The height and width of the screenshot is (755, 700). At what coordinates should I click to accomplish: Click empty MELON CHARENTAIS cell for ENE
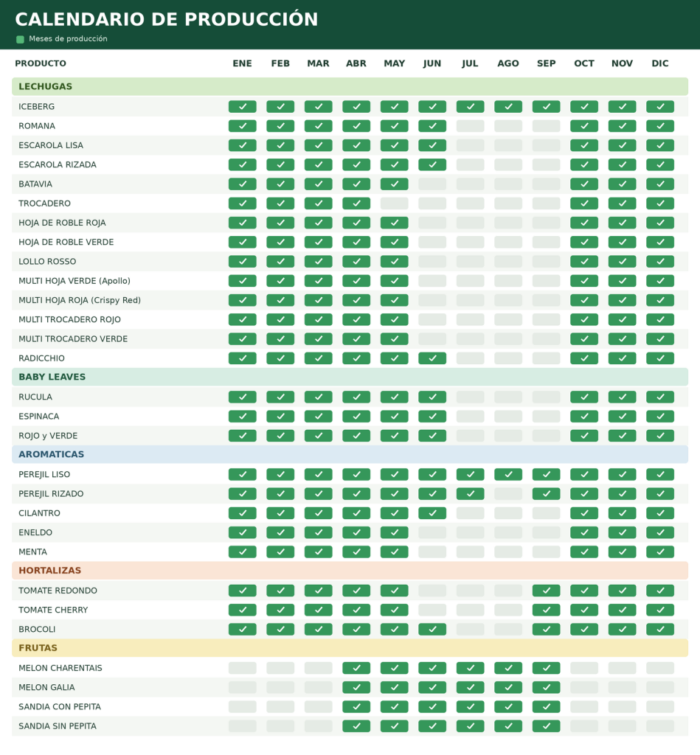(x=243, y=668)
